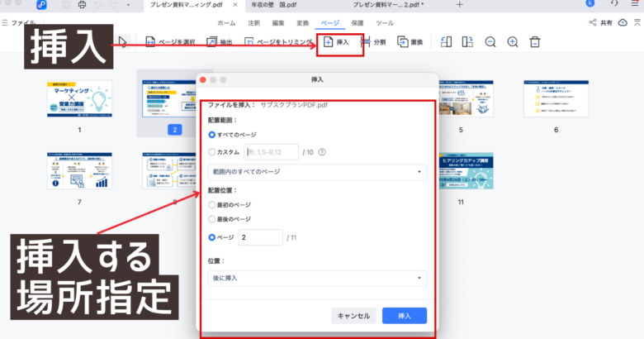This screenshot has width=644, height=339.
Task: Select the すべてのページ radio button
Action: [212, 134]
